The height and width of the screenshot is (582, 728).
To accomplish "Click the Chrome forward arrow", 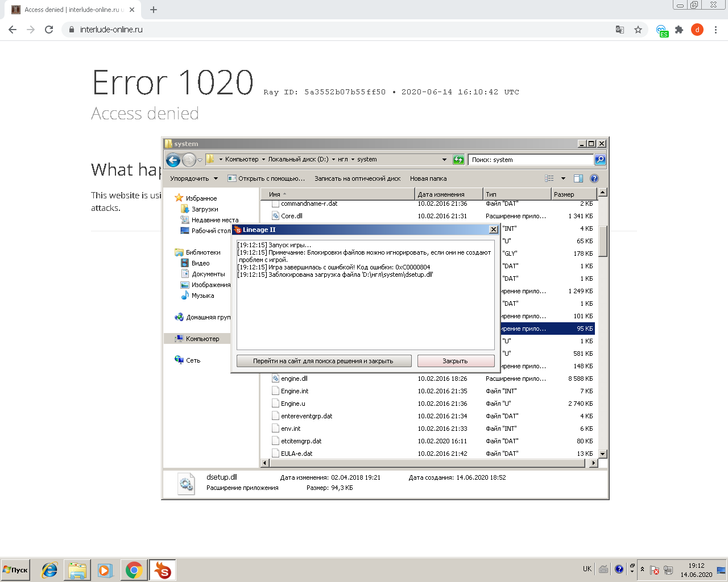I will 31,30.
